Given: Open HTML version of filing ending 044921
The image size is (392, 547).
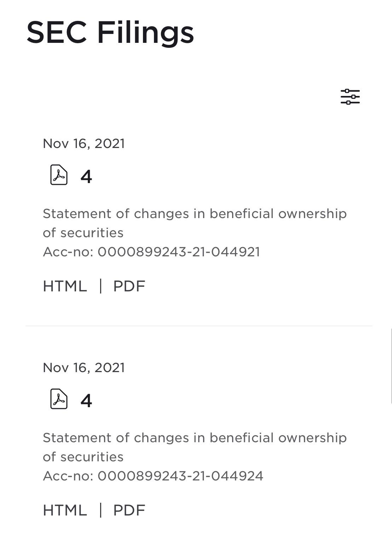Looking at the screenshot, I should (x=65, y=286).
